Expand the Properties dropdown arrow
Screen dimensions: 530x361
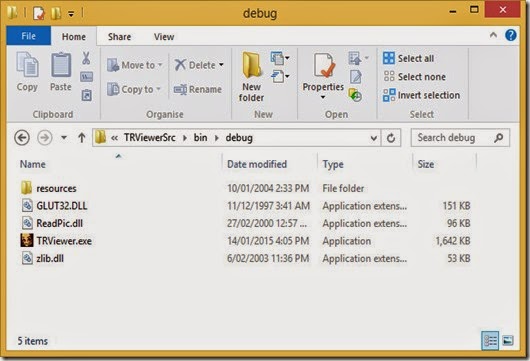[323, 97]
